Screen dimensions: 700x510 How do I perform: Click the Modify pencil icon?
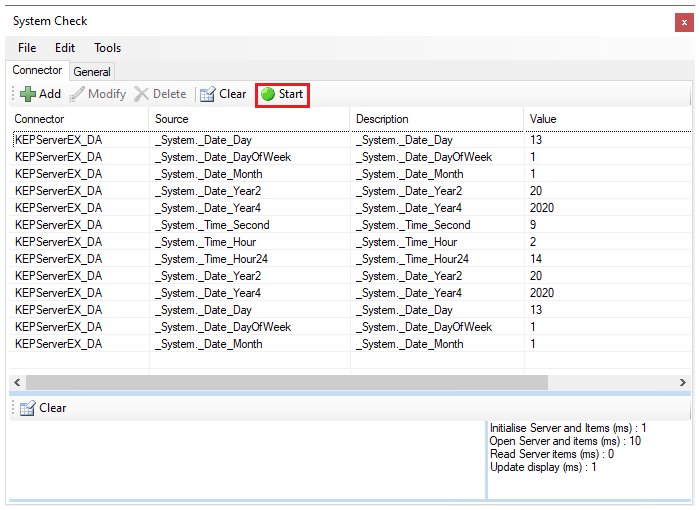[x=77, y=94]
